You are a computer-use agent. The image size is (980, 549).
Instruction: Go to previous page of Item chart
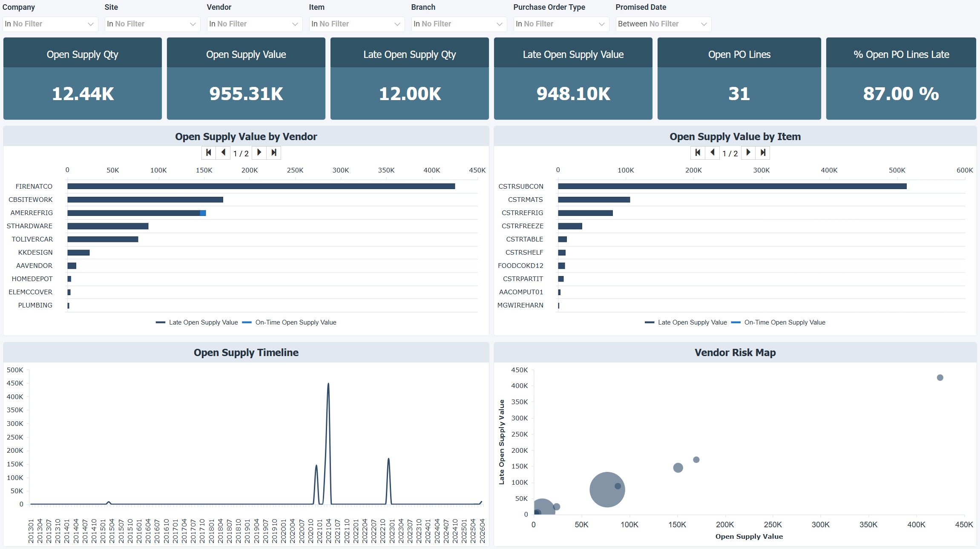pos(712,152)
